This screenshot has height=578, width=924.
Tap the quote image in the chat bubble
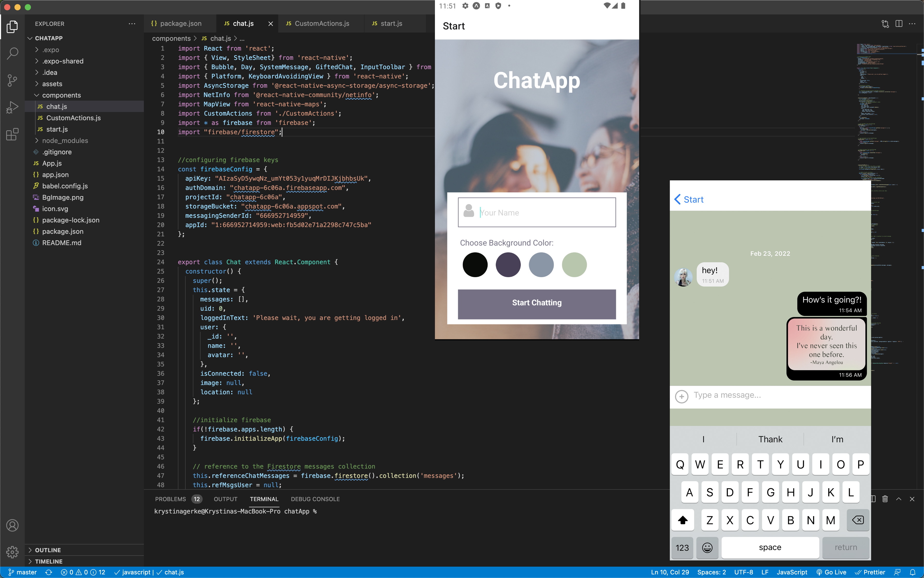coord(827,344)
